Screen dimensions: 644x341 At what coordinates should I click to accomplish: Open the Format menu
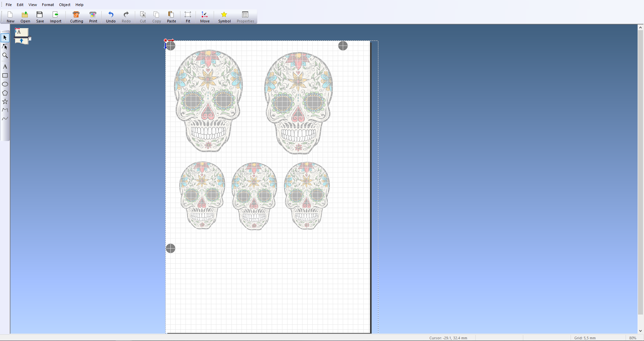(48, 5)
